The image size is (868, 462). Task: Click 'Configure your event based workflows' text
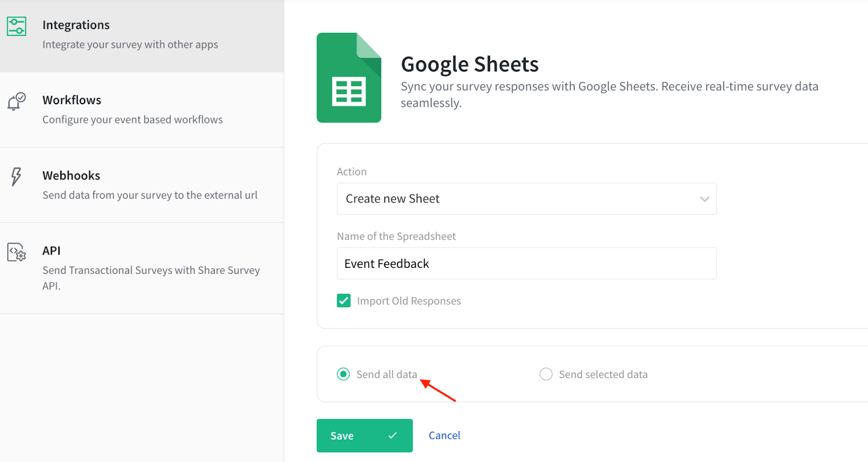132,119
